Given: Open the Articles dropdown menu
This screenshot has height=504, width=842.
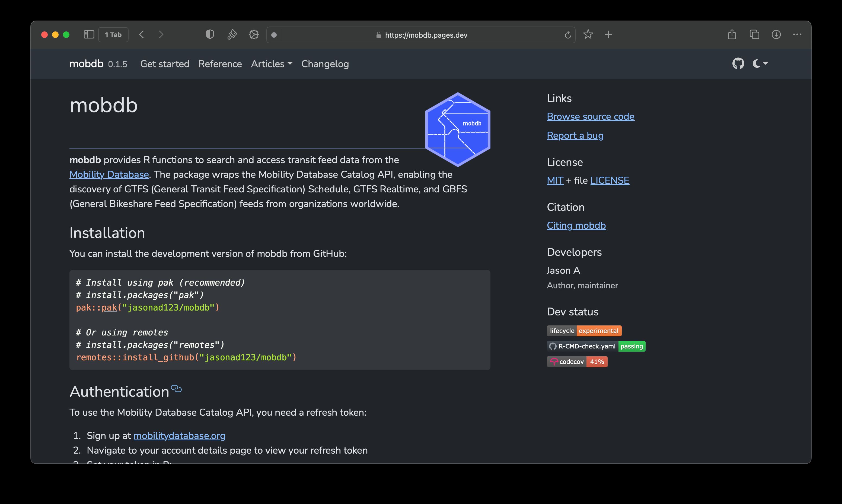Looking at the screenshot, I should click(271, 64).
